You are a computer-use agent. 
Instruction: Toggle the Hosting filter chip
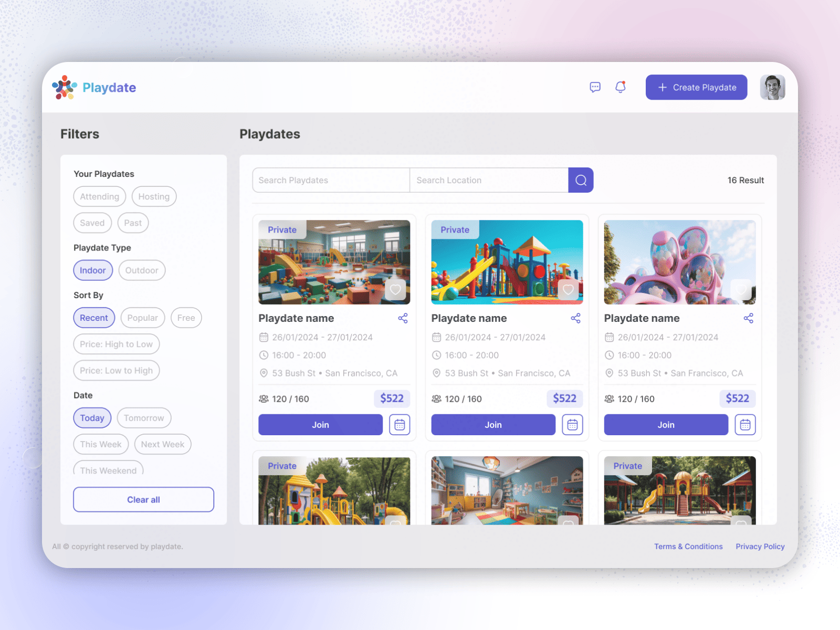pyautogui.click(x=154, y=196)
